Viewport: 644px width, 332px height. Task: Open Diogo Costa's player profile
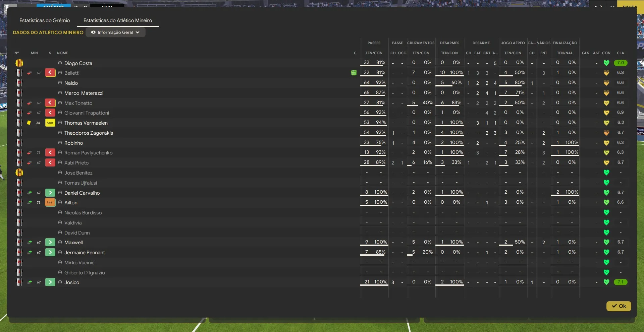(78, 63)
